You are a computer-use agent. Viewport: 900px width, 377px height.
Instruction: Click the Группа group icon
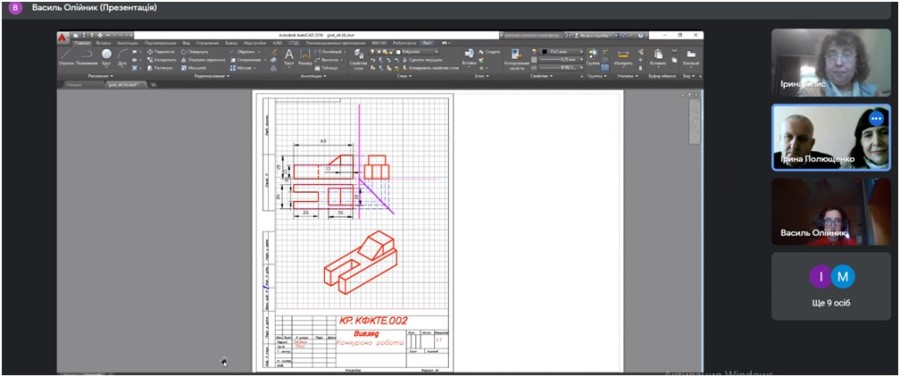coord(593,57)
